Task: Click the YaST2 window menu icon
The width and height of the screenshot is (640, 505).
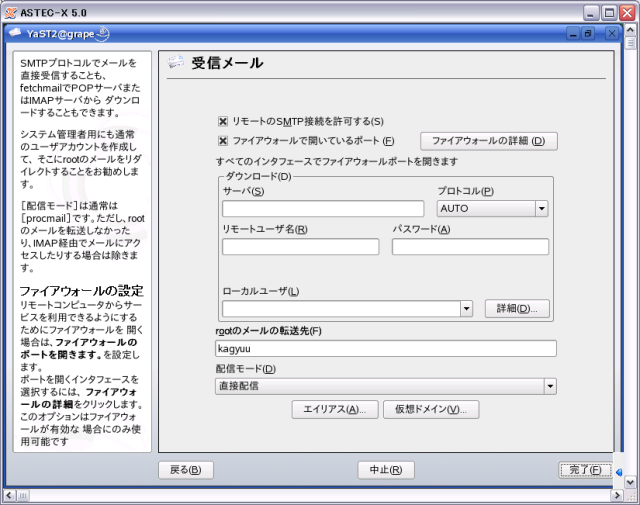Action: (15, 32)
